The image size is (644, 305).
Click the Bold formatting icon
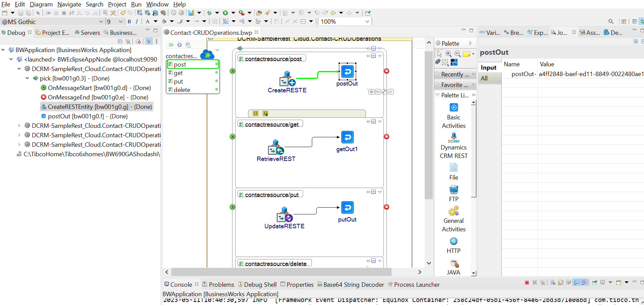129,22
